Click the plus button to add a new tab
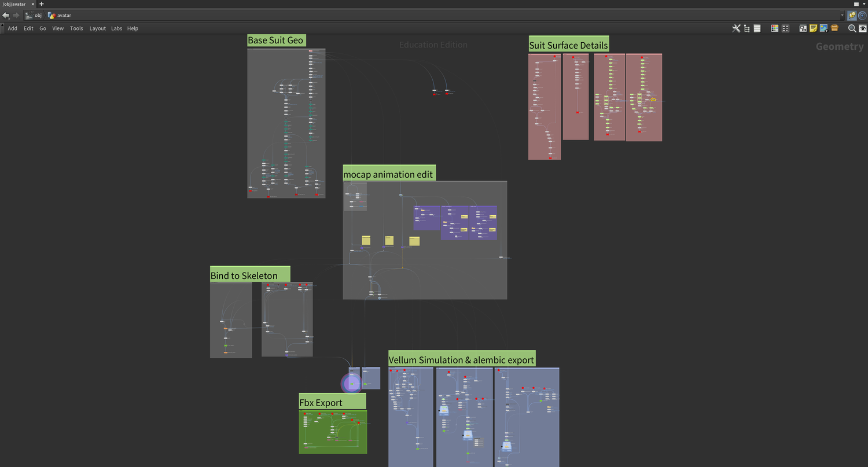This screenshot has height=467, width=868. (41, 4)
